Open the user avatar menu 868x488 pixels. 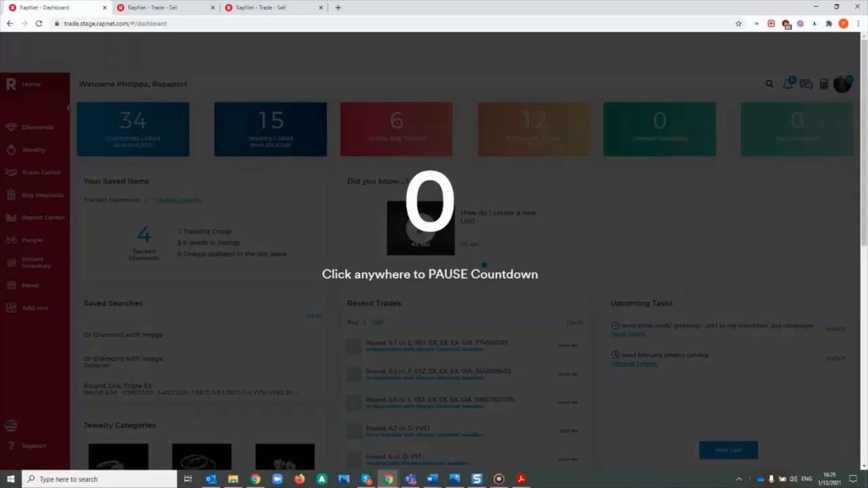click(x=842, y=84)
